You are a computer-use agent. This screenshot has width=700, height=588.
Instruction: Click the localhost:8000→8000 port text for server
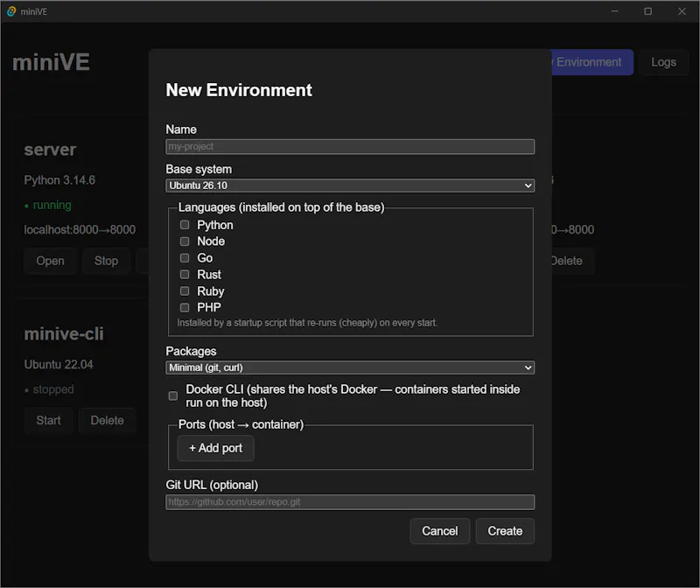point(80,229)
